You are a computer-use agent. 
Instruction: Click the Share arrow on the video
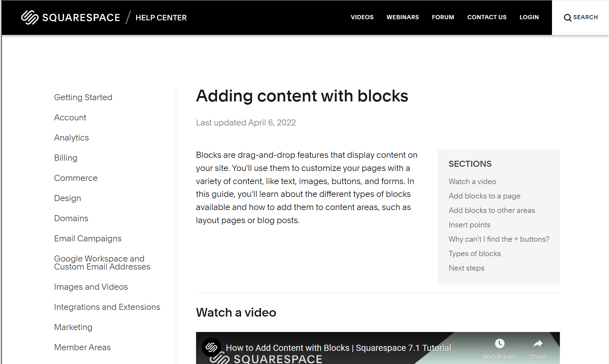(x=538, y=344)
